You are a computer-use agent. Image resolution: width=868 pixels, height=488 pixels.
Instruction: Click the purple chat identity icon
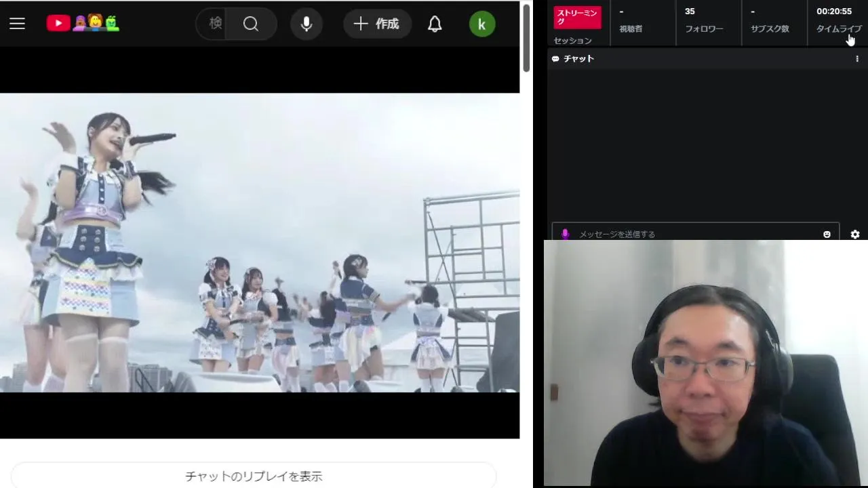565,234
